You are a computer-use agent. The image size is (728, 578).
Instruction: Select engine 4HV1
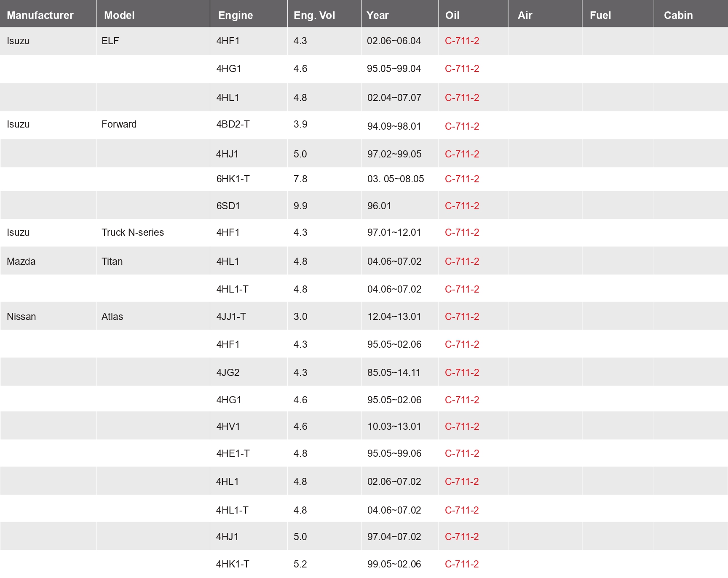(x=228, y=426)
